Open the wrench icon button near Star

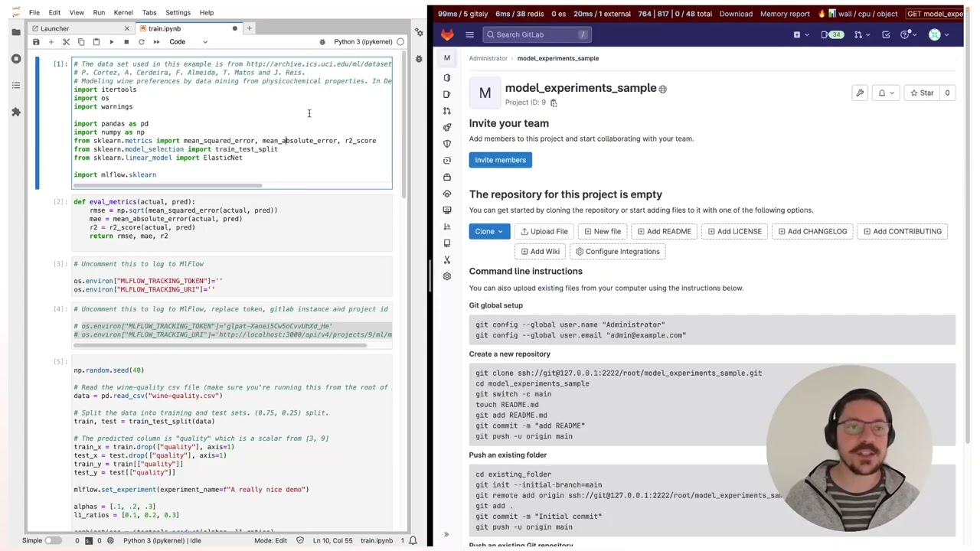coord(860,93)
